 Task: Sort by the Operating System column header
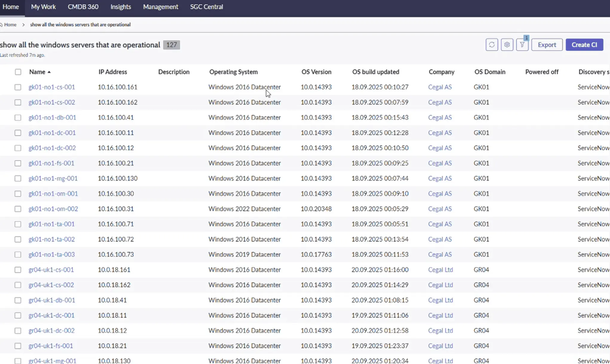coord(233,72)
